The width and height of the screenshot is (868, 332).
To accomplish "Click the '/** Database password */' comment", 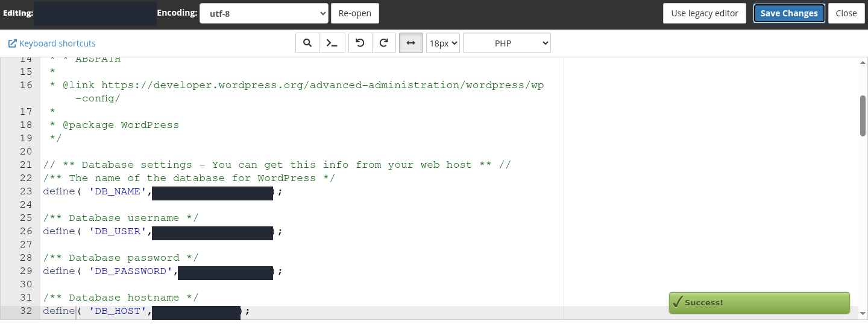I will [121, 258].
